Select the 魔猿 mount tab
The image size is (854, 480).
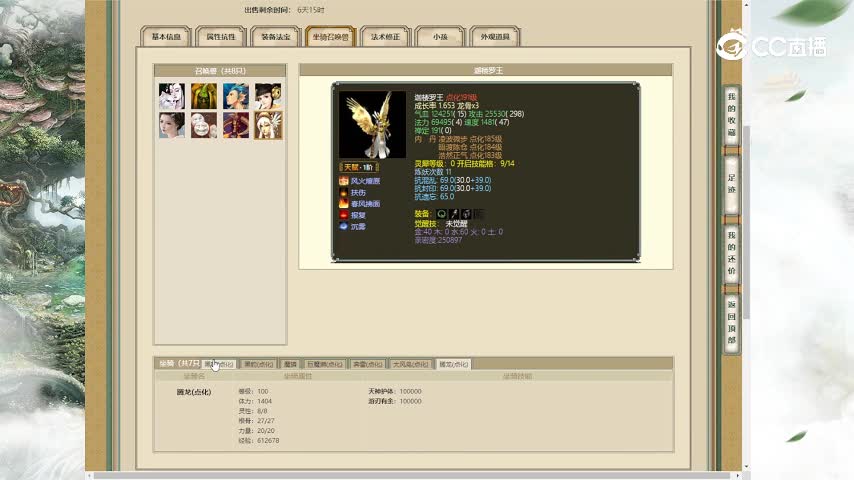(290, 364)
